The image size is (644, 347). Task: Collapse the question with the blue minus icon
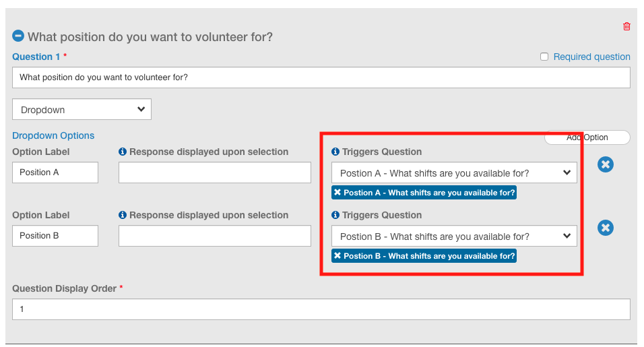click(18, 36)
